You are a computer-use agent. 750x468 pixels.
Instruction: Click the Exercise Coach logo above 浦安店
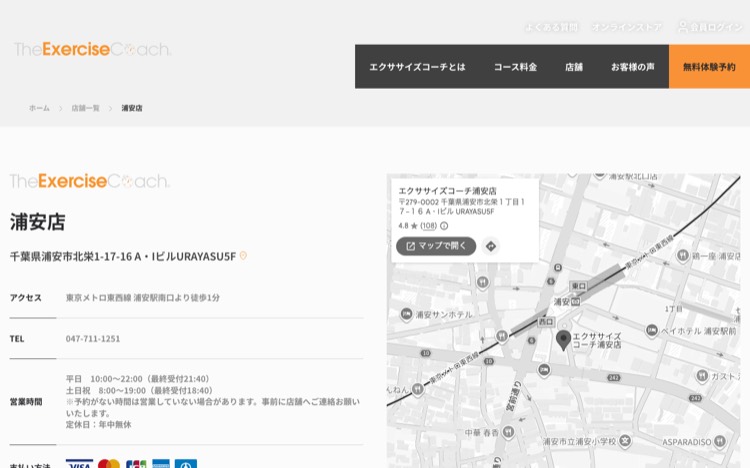[89, 181]
